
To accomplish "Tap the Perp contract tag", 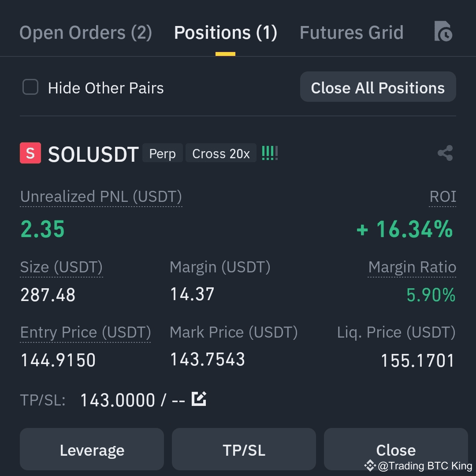I will tap(162, 153).
